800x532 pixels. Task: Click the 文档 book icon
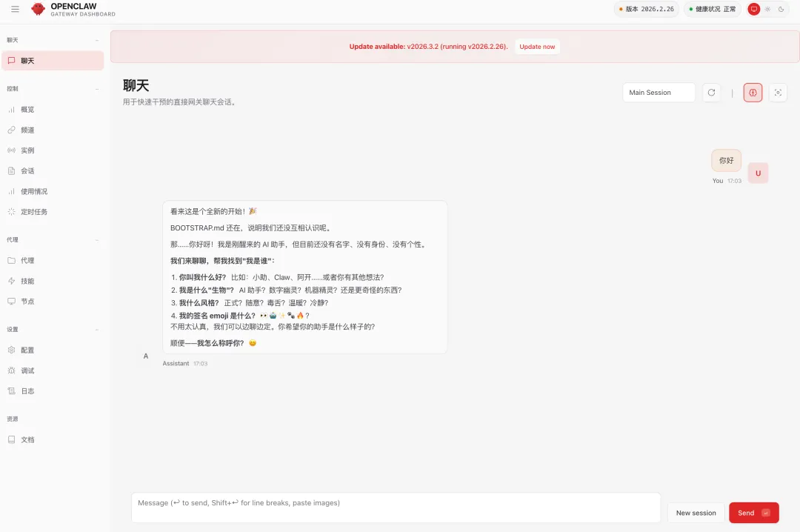tap(11, 439)
